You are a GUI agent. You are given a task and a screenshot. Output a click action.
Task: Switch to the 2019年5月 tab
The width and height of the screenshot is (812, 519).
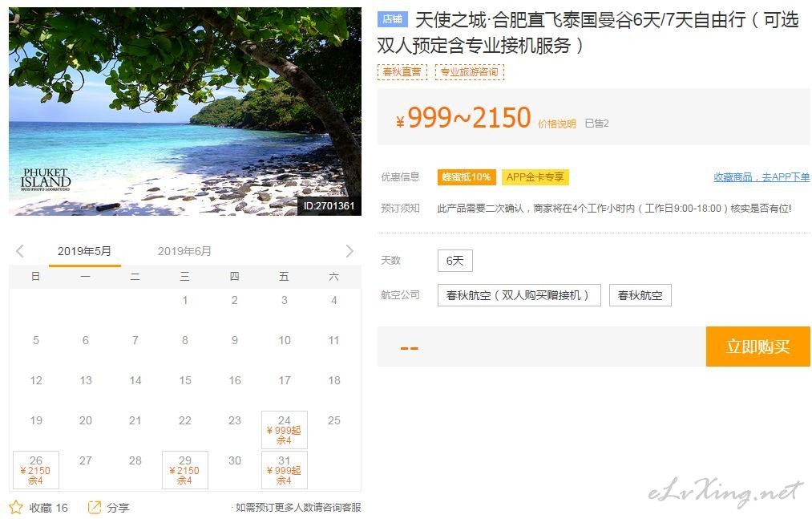tap(84, 251)
